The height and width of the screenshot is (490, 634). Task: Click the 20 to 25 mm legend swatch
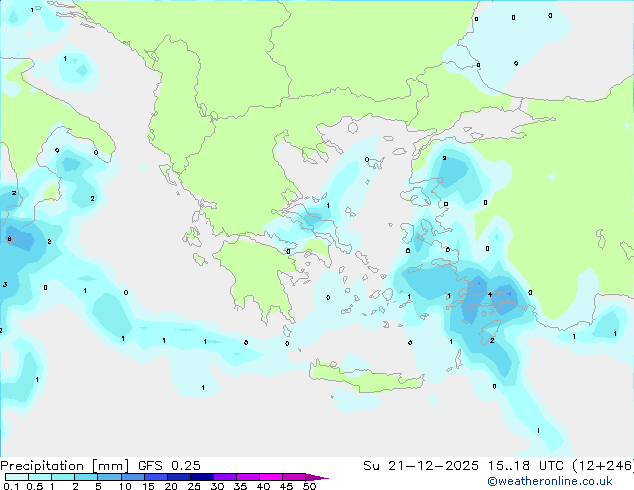click(179, 477)
